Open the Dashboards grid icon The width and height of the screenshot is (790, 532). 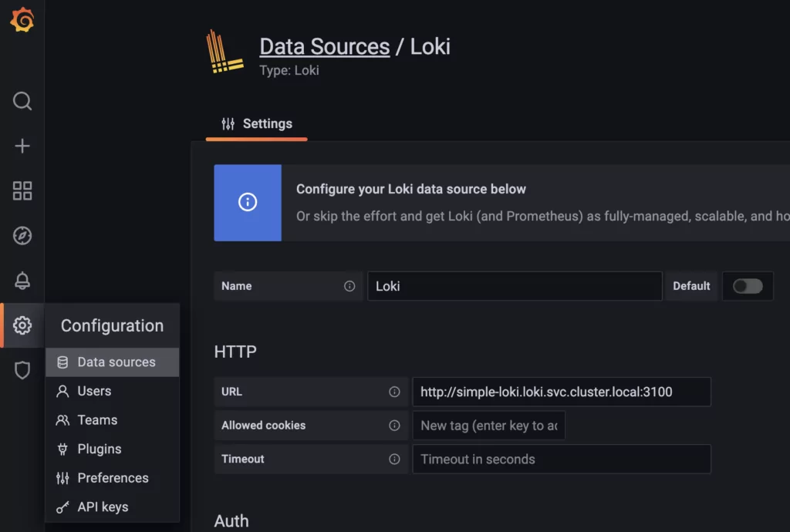[22, 190]
